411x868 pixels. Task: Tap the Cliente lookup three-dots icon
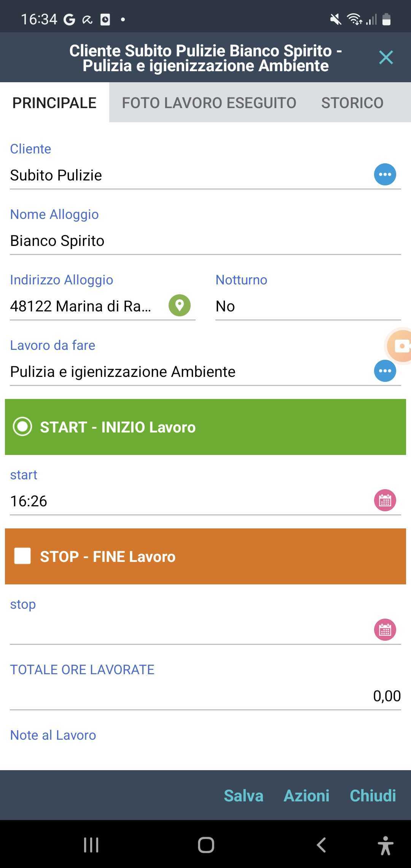pos(385,175)
